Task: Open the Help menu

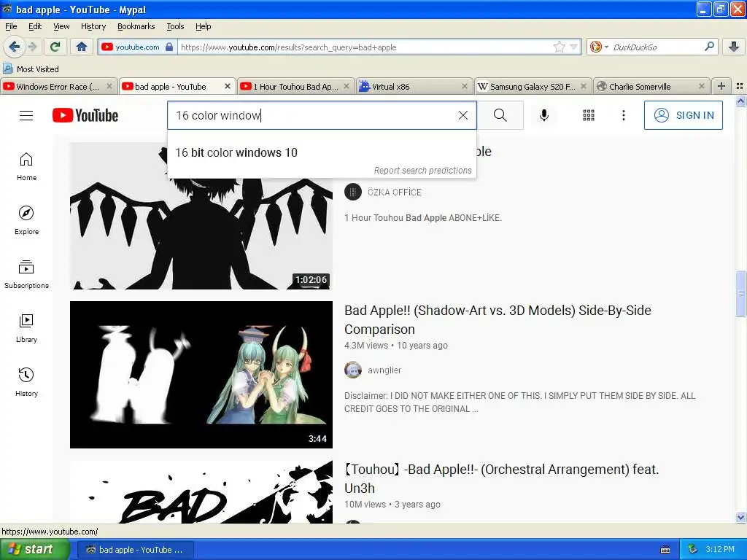Action: pos(203,26)
